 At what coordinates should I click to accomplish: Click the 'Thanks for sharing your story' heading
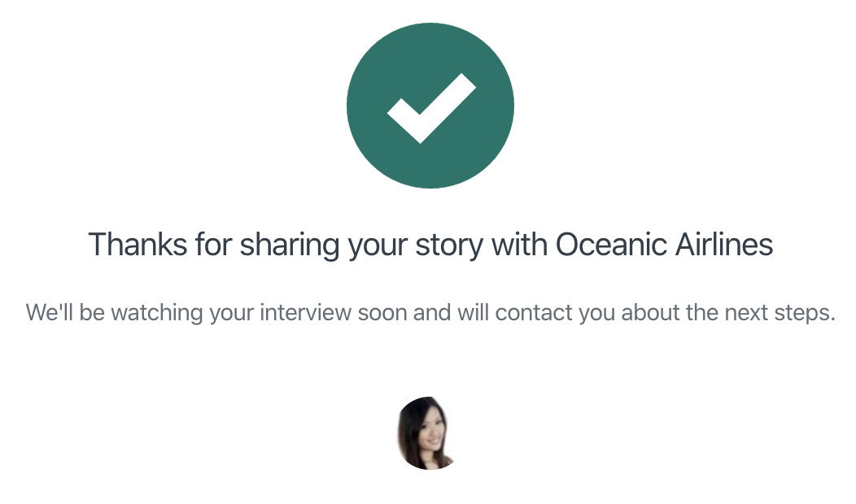[x=430, y=245]
